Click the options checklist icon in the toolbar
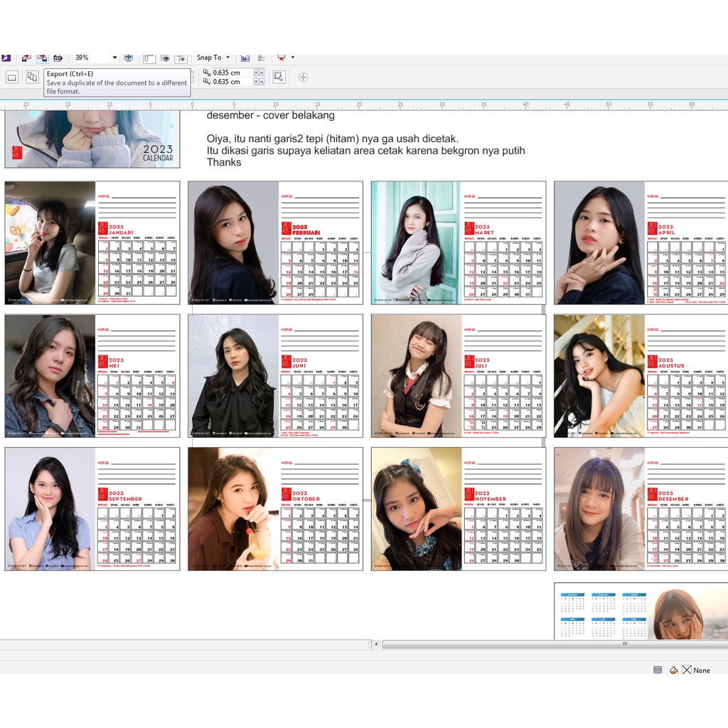 point(261,58)
